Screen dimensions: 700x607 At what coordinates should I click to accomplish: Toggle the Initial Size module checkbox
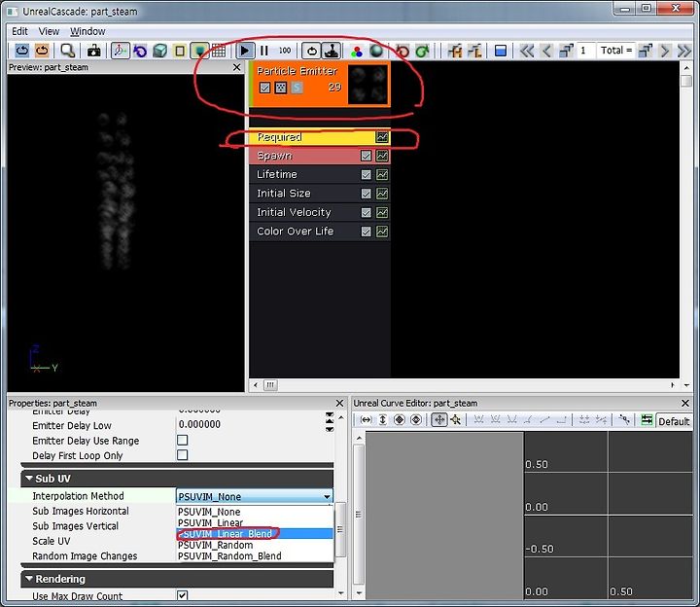[x=367, y=194]
